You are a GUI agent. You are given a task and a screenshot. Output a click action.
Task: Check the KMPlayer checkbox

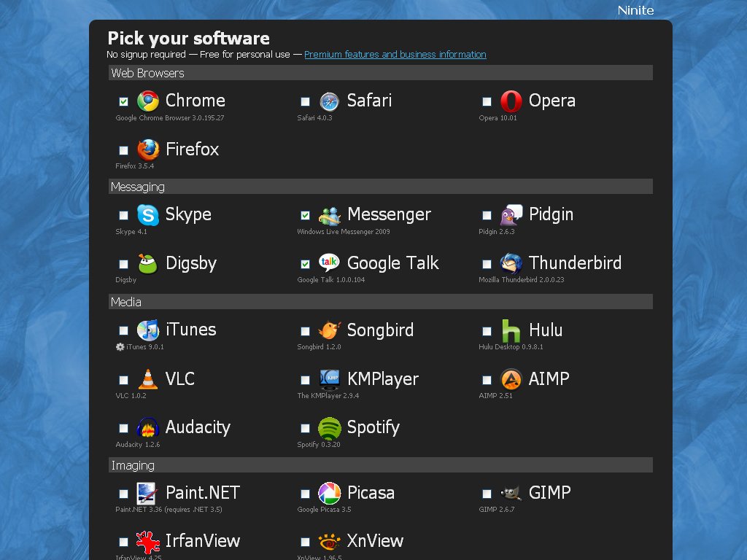(x=306, y=380)
